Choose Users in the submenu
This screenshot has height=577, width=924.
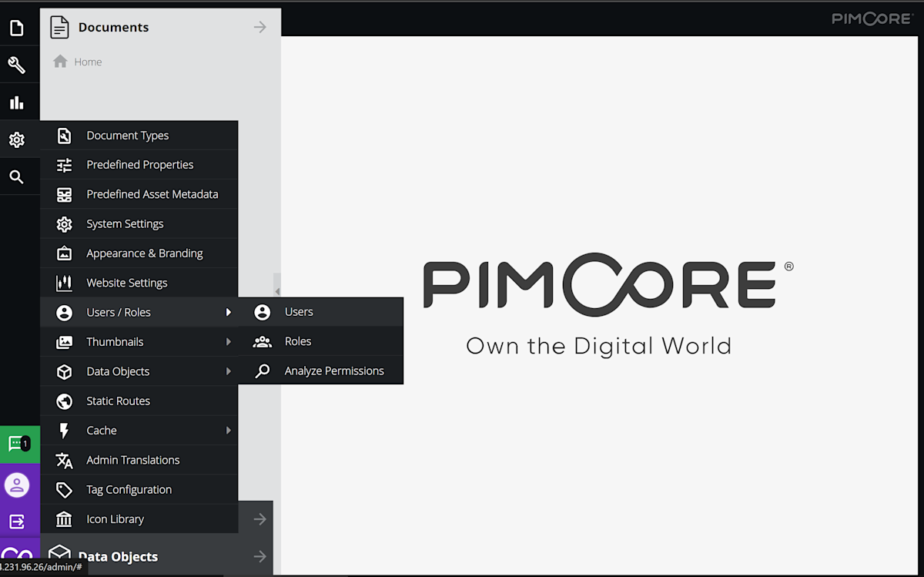coord(321,312)
